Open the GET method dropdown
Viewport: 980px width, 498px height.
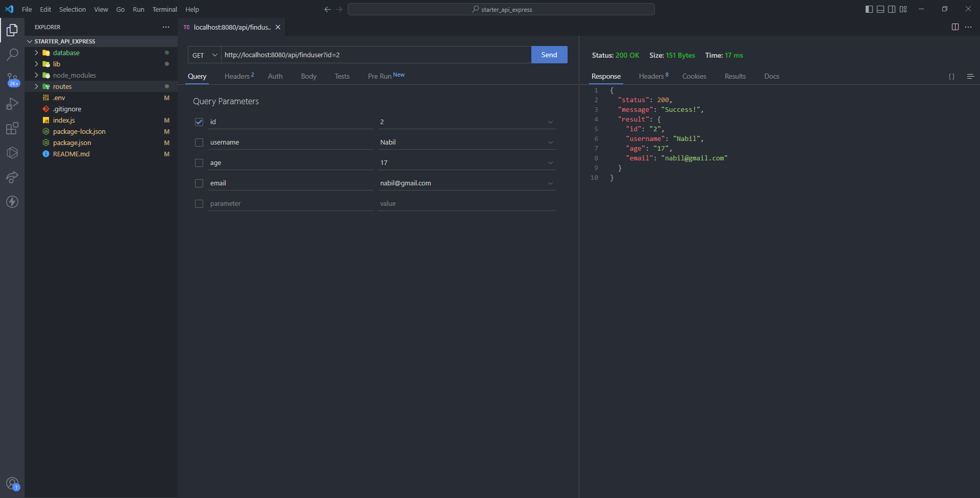coord(205,55)
